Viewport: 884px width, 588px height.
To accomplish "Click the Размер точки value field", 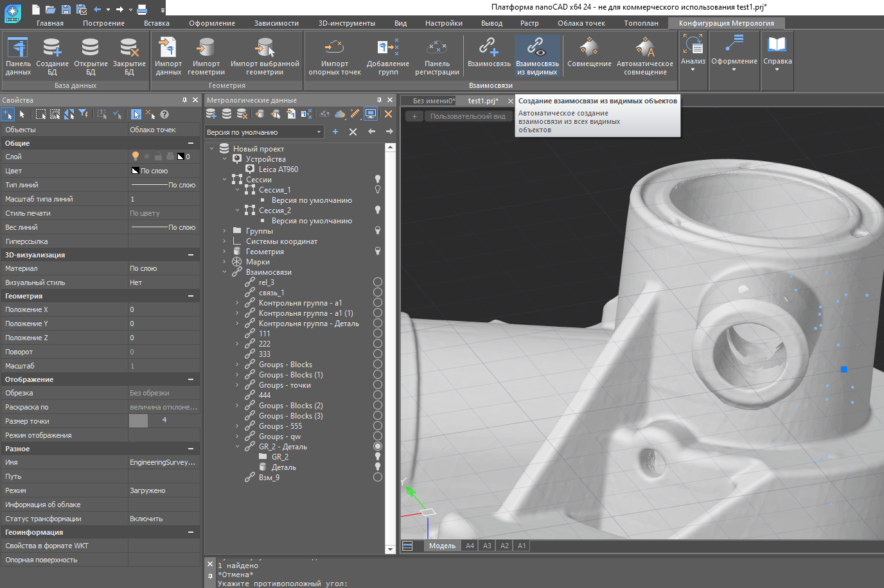I will pos(164,420).
